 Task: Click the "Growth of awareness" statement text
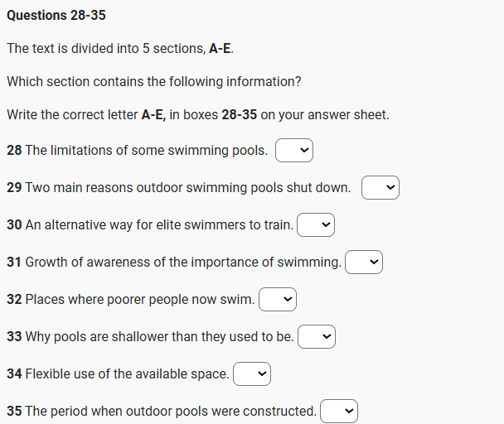182,263
